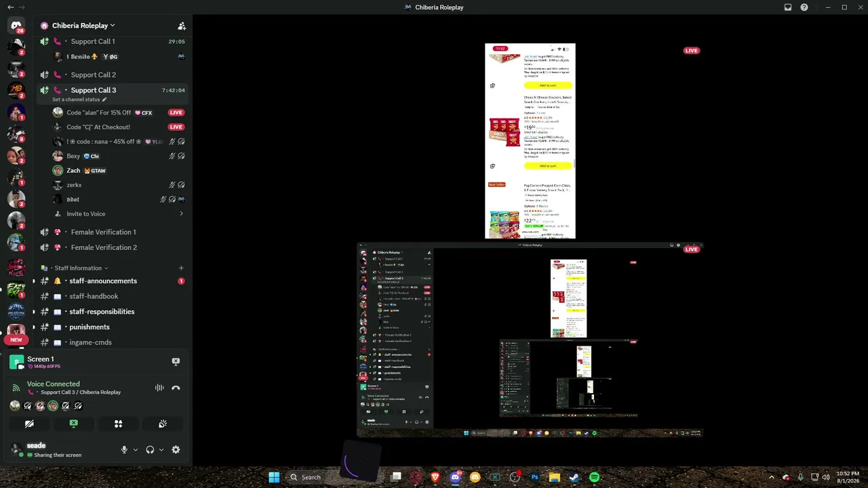Image resolution: width=868 pixels, height=488 pixels.
Task: Toggle screen sharing button in voice panel
Action: [x=73, y=424]
